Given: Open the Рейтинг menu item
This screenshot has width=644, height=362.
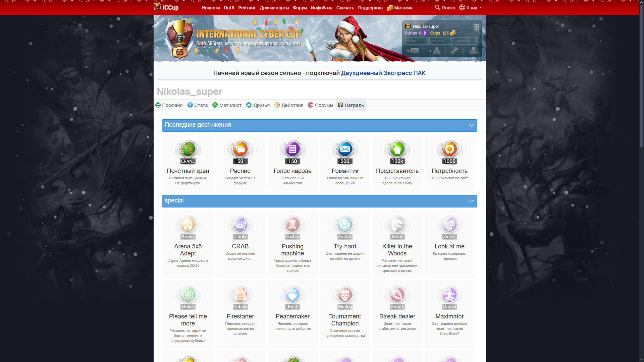Looking at the screenshot, I should pyautogui.click(x=247, y=8).
